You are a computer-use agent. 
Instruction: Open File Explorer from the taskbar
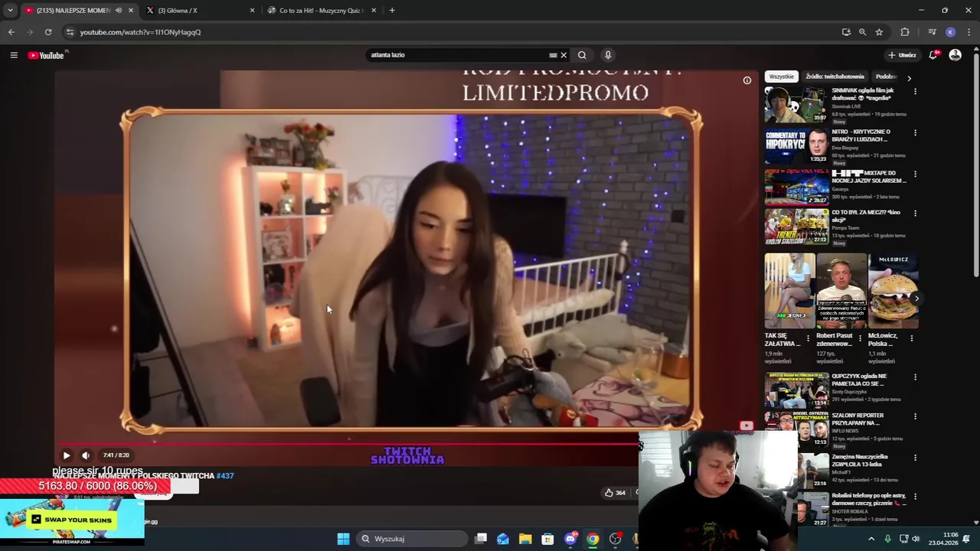(x=525, y=539)
